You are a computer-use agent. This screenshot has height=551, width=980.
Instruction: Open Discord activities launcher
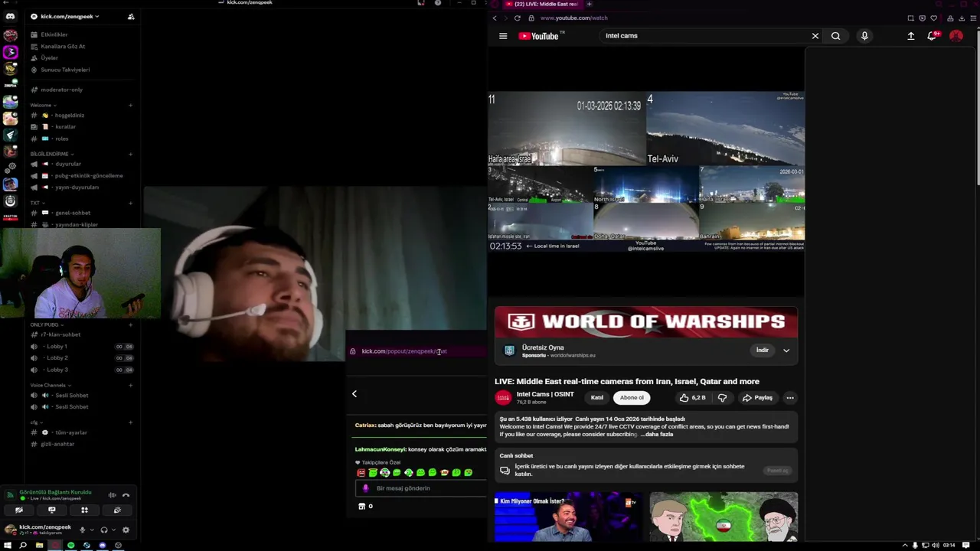pyautogui.click(x=85, y=510)
